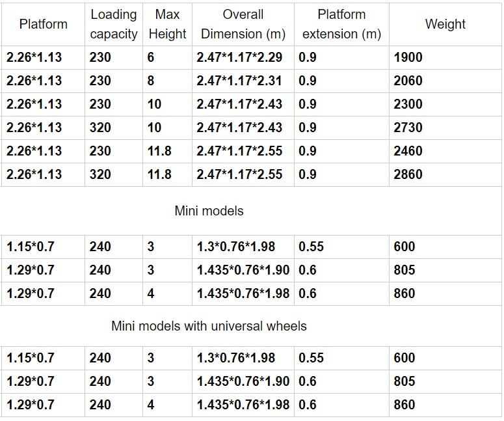Click the Mini models section heading
Image resolution: width=504 pixels, height=421 pixels.
(209, 211)
